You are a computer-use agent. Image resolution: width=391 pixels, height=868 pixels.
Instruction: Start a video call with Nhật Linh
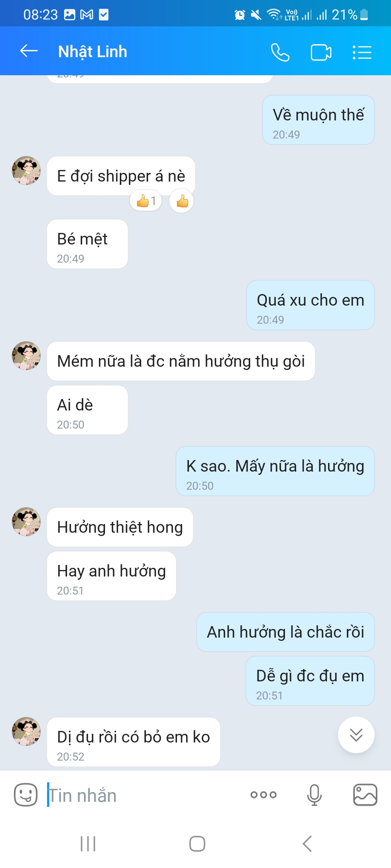click(321, 52)
